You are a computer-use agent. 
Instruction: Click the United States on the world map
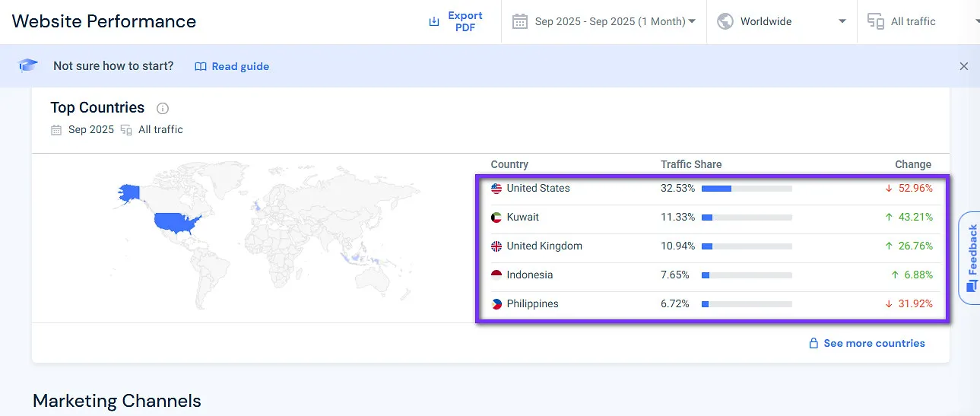pyautogui.click(x=176, y=221)
